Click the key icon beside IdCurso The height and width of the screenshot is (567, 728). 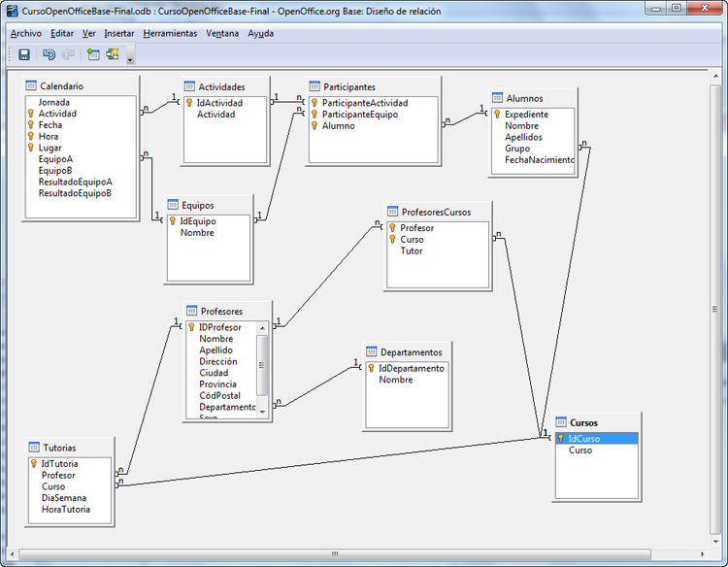coord(561,439)
